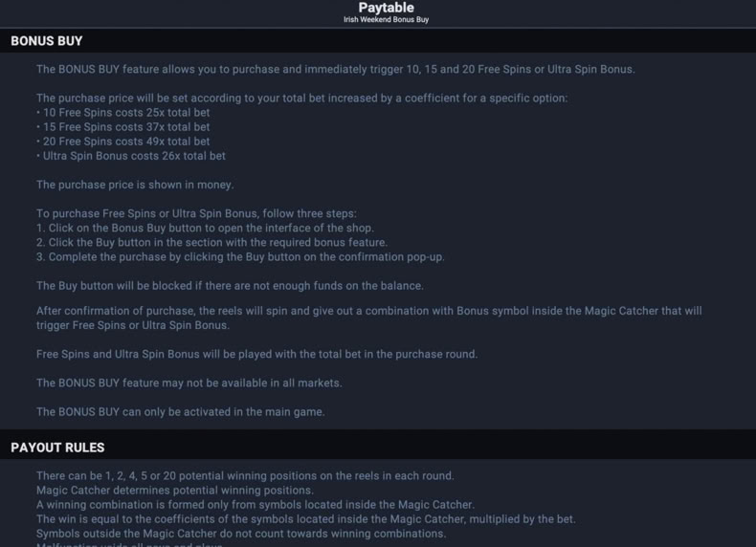
Task: Click the Buy button will be blocked sentence
Action: pos(230,286)
